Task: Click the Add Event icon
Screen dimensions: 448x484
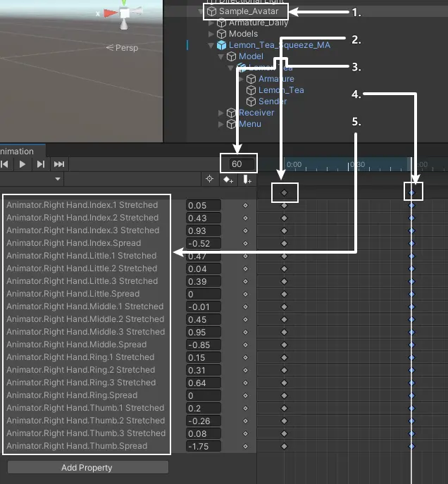Action: point(247,180)
